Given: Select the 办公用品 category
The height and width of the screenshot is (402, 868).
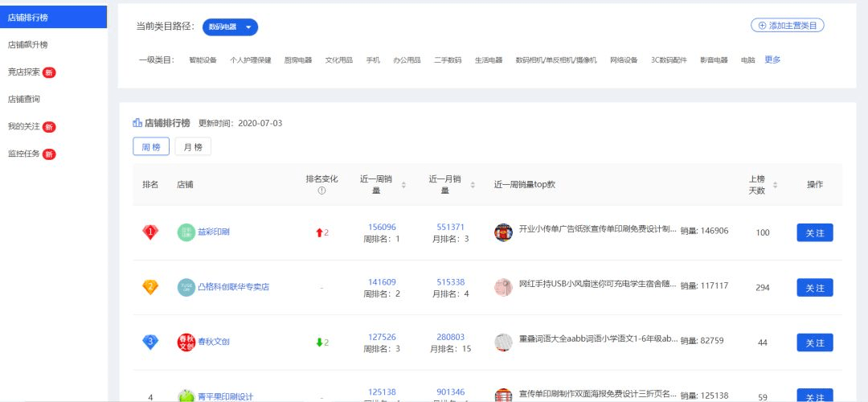Looking at the screenshot, I should [x=407, y=60].
